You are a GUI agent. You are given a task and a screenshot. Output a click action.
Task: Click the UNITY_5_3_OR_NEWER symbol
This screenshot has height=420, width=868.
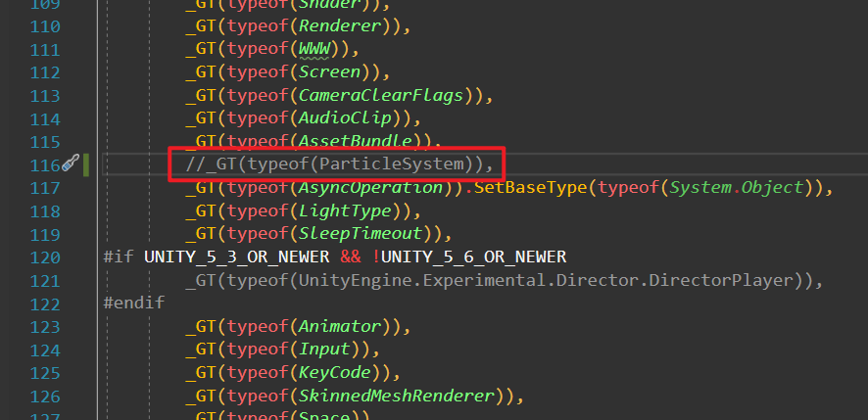[x=236, y=257]
